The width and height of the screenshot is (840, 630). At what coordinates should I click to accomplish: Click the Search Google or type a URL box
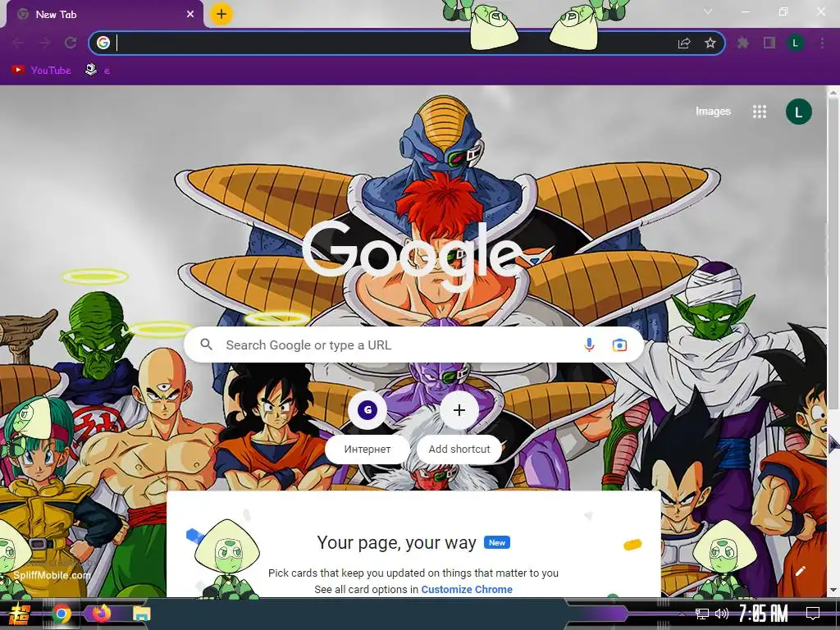(x=413, y=345)
